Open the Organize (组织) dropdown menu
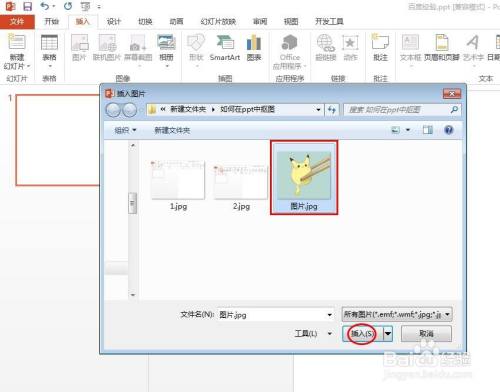The image size is (500, 392). click(x=125, y=130)
